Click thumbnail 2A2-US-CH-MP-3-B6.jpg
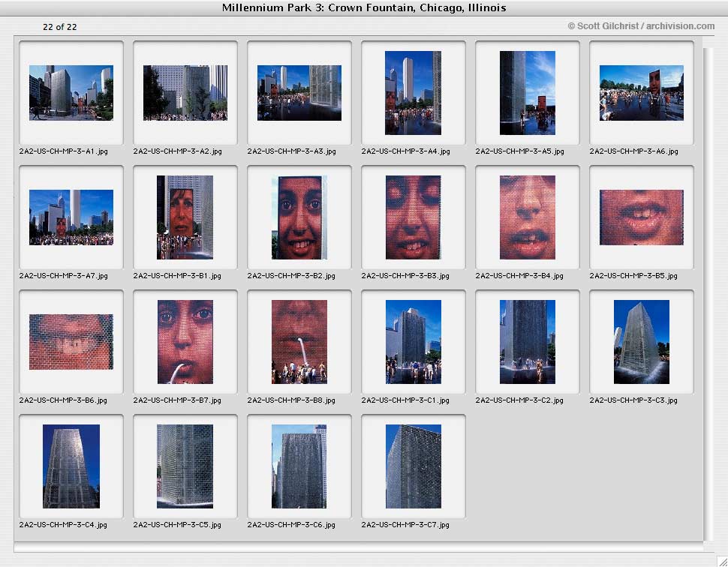The height and width of the screenshot is (567, 728). (x=71, y=342)
